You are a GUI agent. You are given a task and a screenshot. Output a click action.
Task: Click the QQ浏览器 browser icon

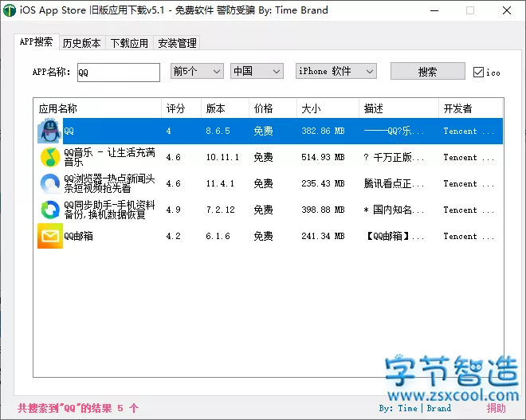coord(50,183)
